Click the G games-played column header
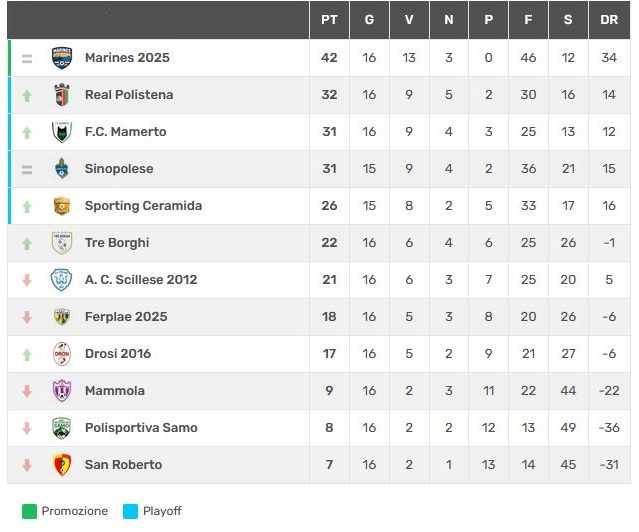This screenshot has width=639, height=532. click(x=369, y=20)
